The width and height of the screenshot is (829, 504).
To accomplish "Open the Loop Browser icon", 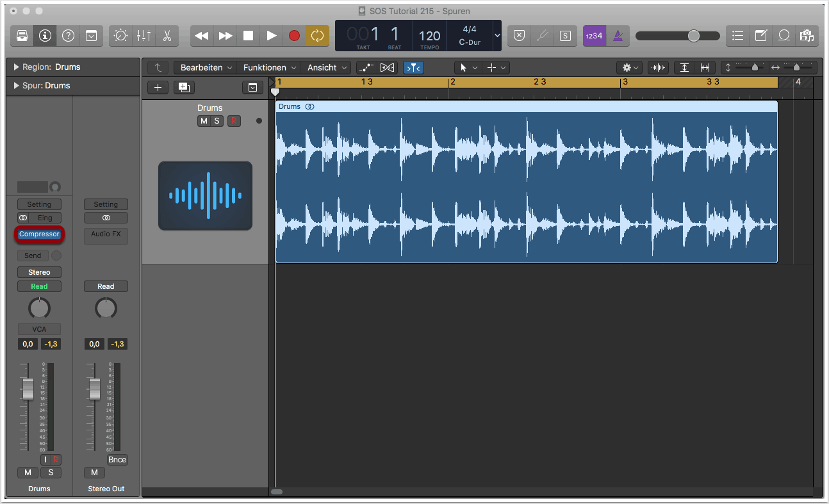I will point(784,36).
